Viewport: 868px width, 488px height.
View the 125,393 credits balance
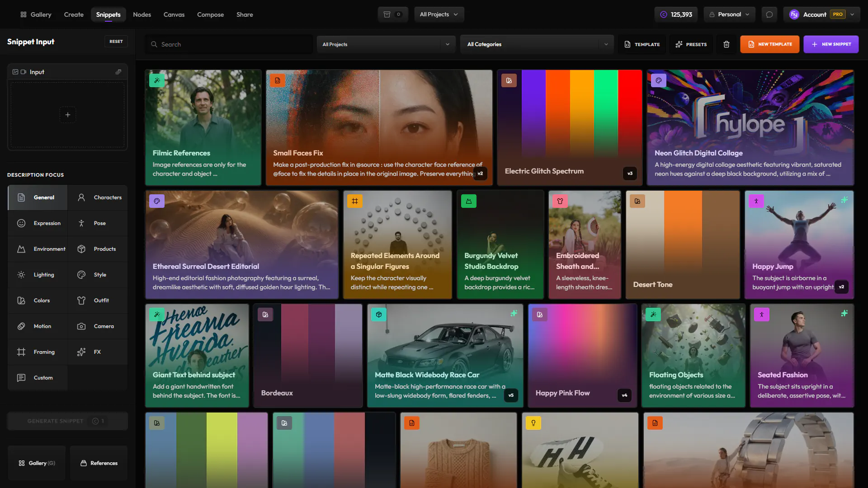coord(676,14)
